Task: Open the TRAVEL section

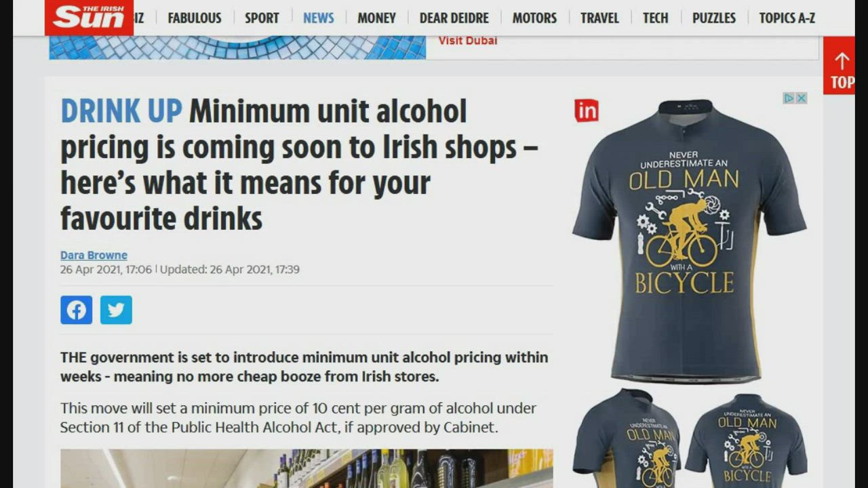Action: [599, 18]
